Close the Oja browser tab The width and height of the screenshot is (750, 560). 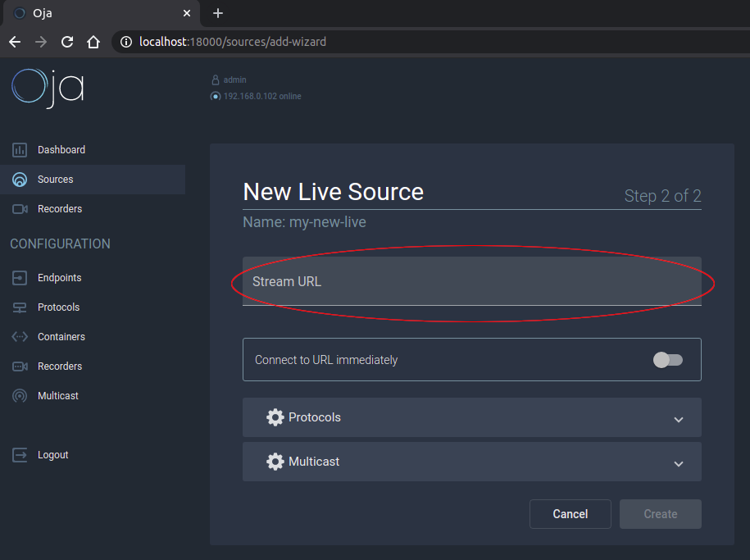pyautogui.click(x=187, y=13)
